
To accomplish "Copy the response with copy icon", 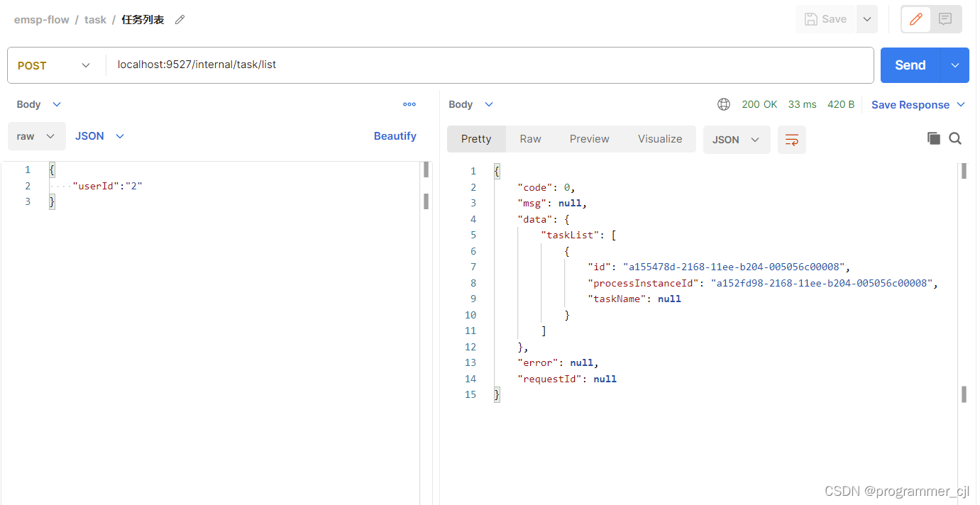I will [934, 138].
